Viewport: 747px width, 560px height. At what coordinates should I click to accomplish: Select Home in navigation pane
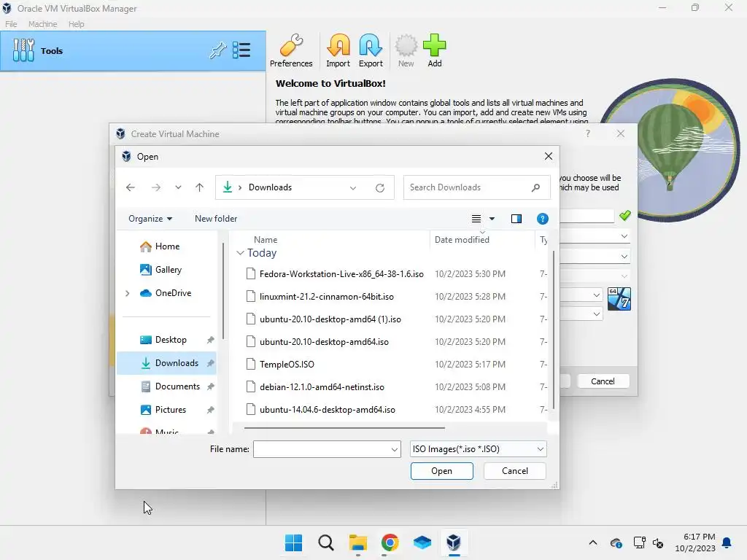tap(167, 246)
